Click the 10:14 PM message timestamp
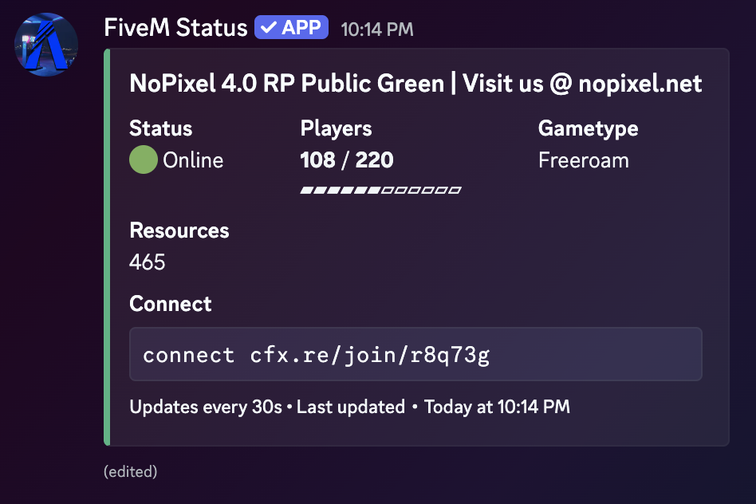 [377, 29]
